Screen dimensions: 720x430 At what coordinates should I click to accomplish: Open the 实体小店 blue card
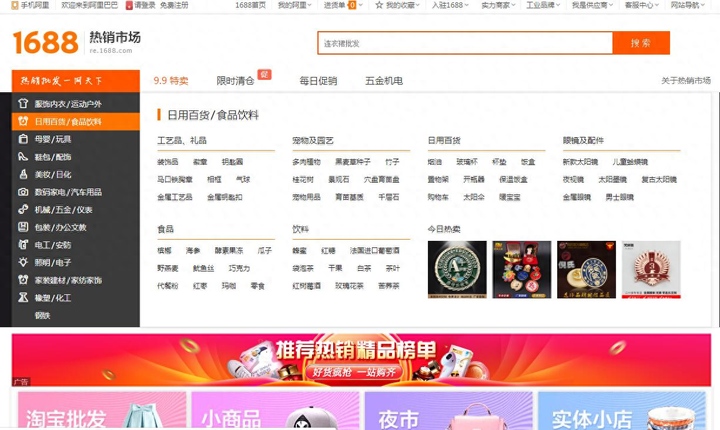pos(622,411)
